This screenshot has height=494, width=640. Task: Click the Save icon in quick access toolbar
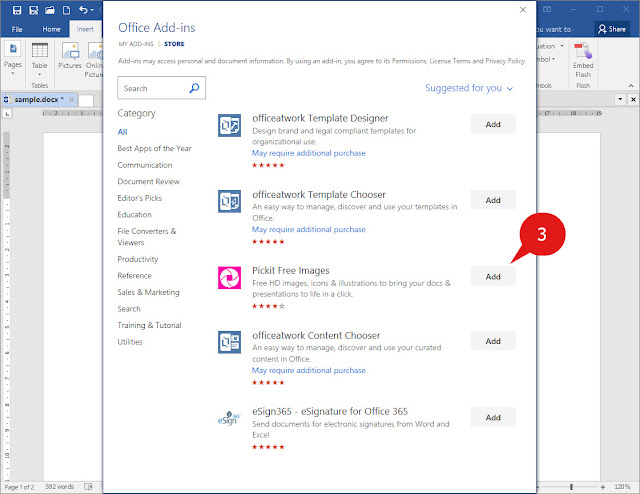click(x=17, y=10)
